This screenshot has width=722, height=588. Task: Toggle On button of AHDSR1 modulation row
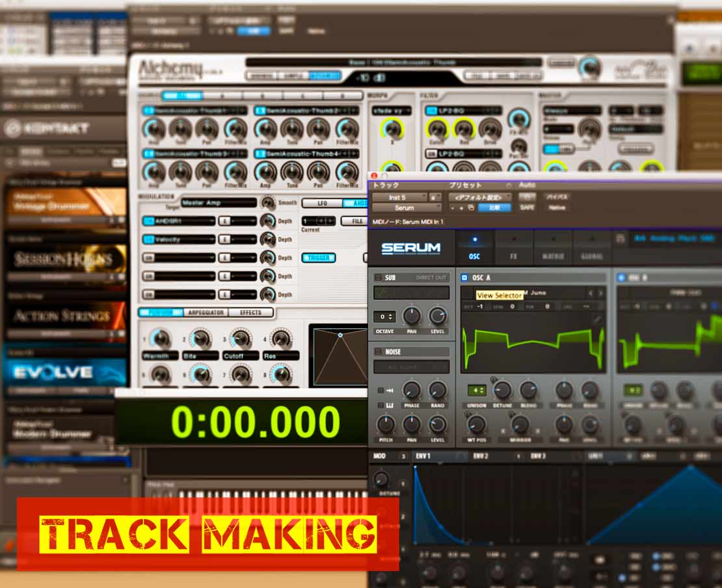pyautogui.click(x=148, y=221)
